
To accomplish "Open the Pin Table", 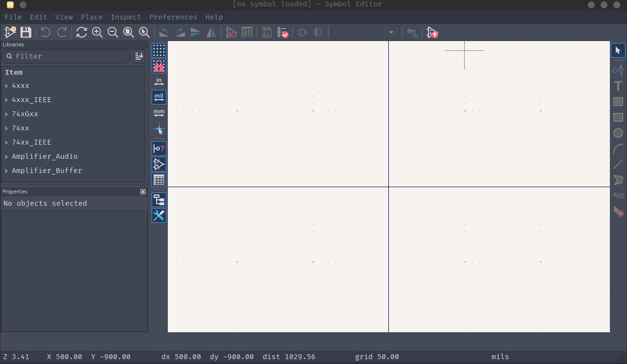I will [247, 32].
